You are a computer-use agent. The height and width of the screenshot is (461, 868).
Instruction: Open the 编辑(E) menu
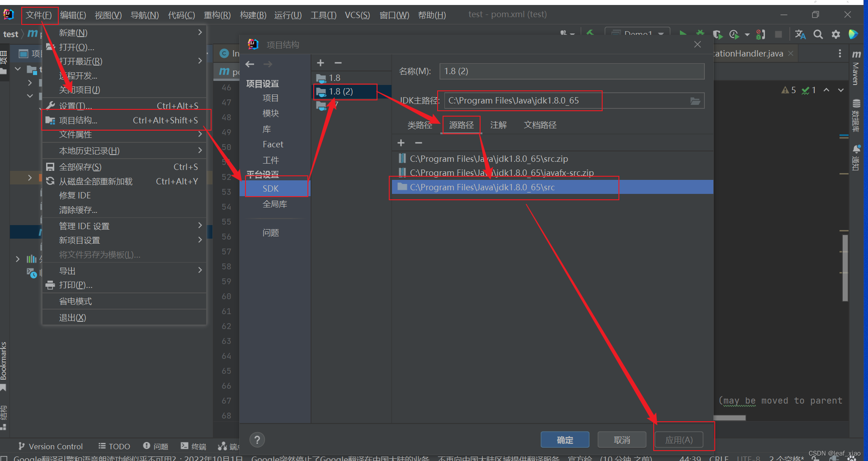73,15
